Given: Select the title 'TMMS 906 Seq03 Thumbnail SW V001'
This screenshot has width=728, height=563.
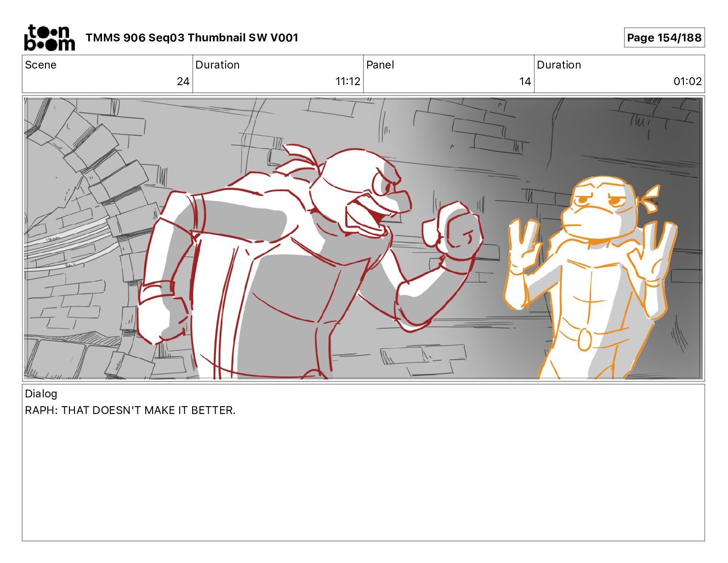Looking at the screenshot, I should (192, 38).
